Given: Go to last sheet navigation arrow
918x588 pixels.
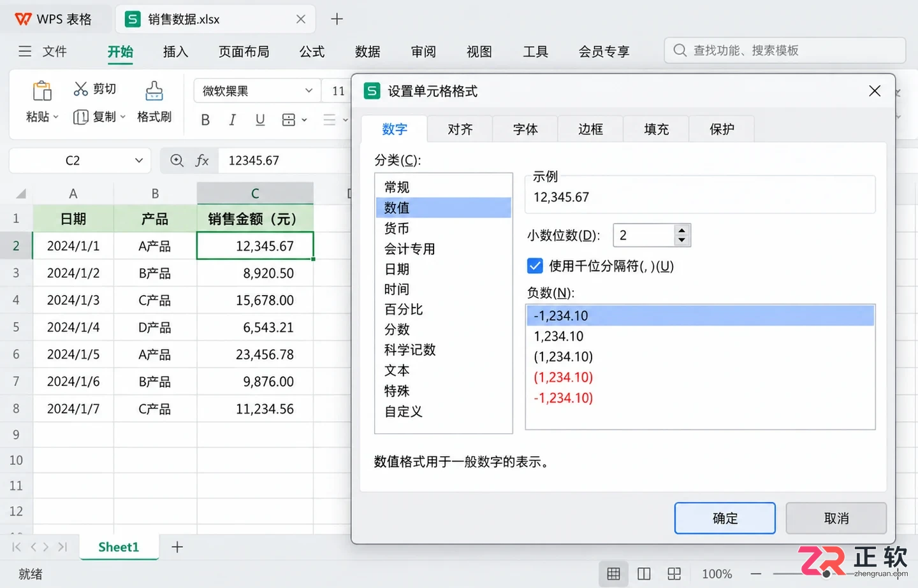Looking at the screenshot, I should (62, 547).
